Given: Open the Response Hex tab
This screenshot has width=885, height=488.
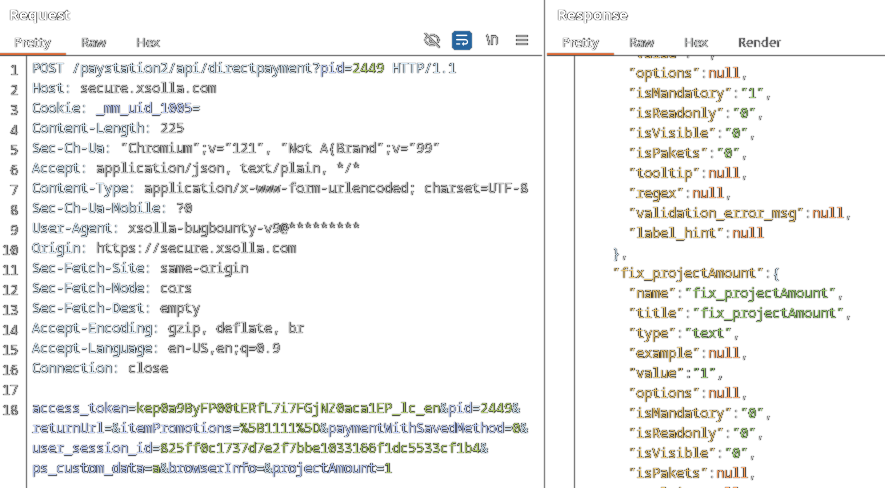Looking at the screenshot, I should tap(696, 43).
